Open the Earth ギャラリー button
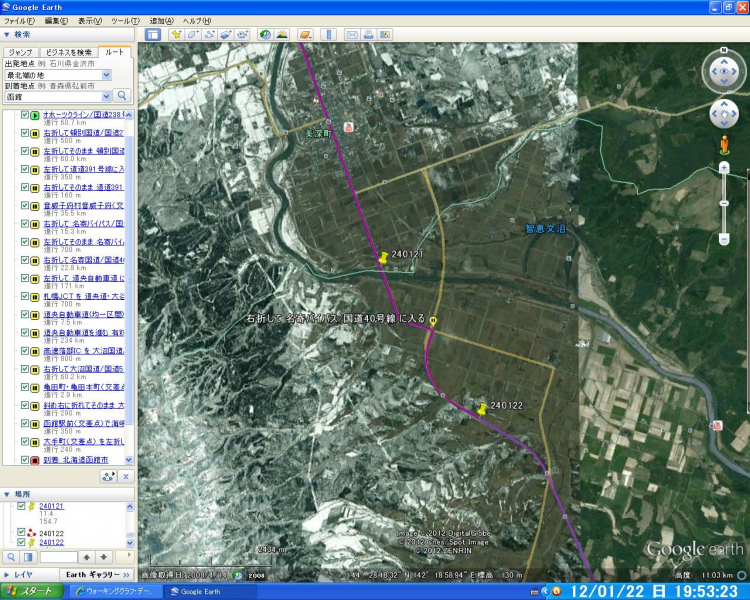750x600 pixels. tap(98, 575)
